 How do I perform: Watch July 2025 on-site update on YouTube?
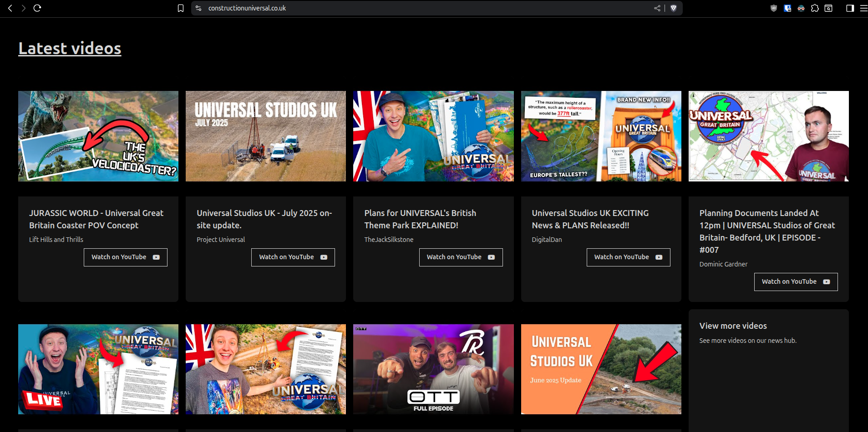click(293, 257)
